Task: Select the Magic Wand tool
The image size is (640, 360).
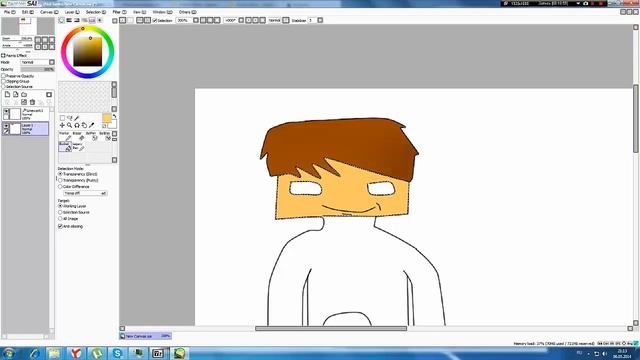Action: click(x=77, y=118)
